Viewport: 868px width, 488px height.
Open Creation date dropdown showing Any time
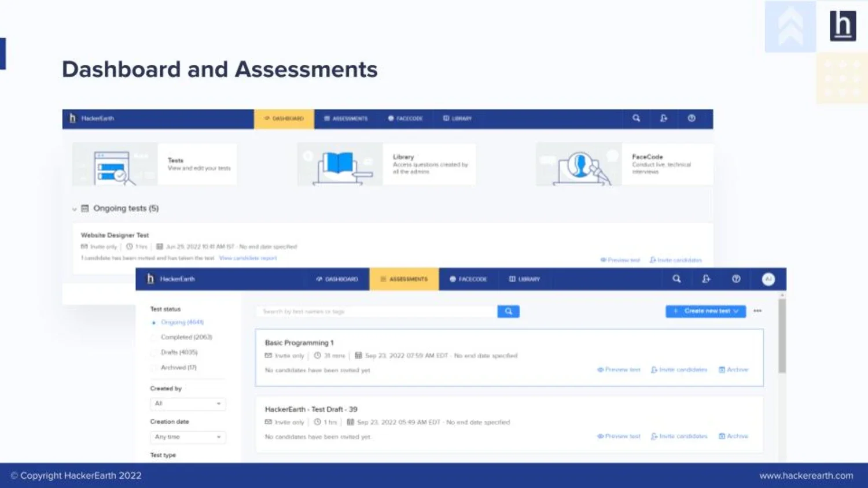click(187, 437)
